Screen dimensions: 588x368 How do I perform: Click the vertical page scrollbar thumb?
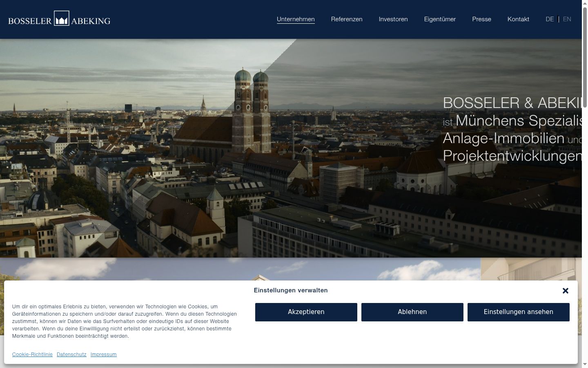(585, 57)
